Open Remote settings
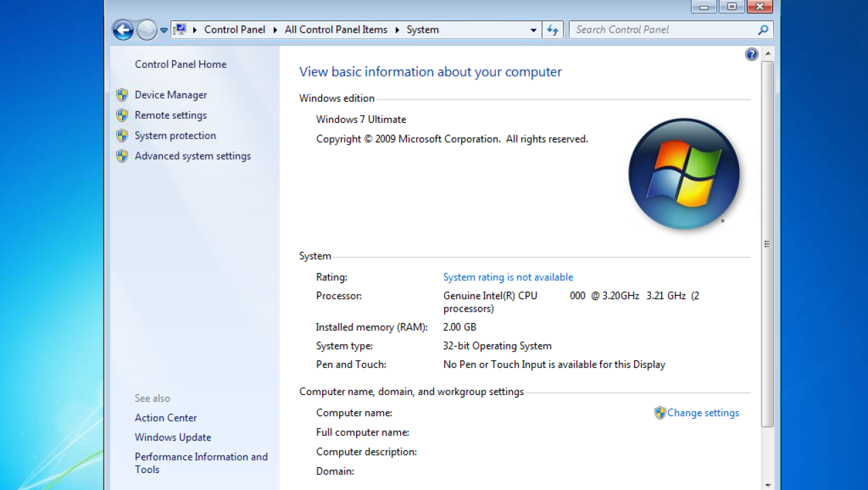This screenshot has height=490, width=868. 171,115
